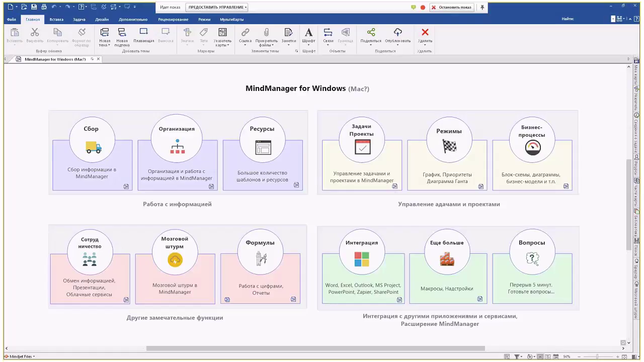Customize the quick access toolbar dropdown
The width and height of the screenshot is (644, 362).
coord(134,7)
